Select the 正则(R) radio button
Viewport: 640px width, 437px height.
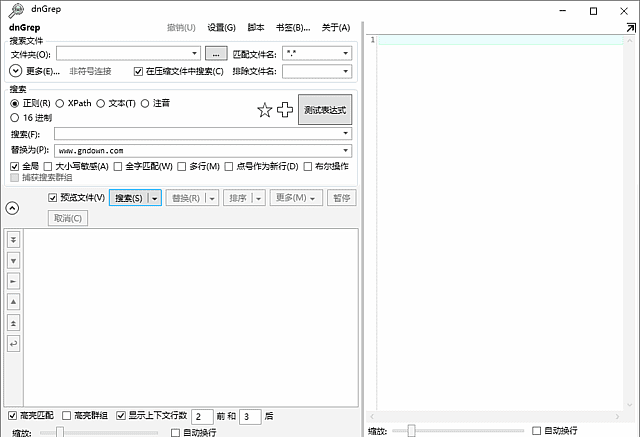coord(15,104)
